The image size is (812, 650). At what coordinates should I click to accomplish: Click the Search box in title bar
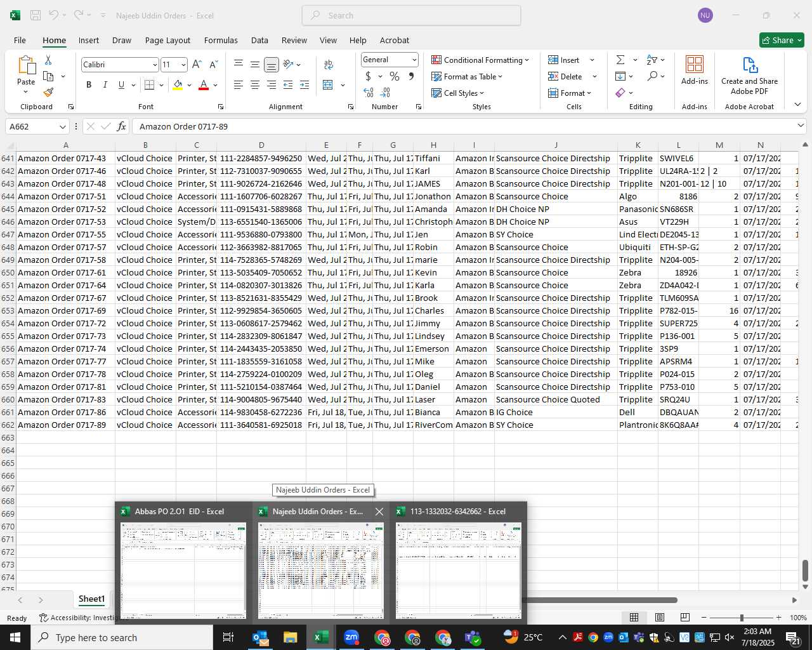click(411, 15)
